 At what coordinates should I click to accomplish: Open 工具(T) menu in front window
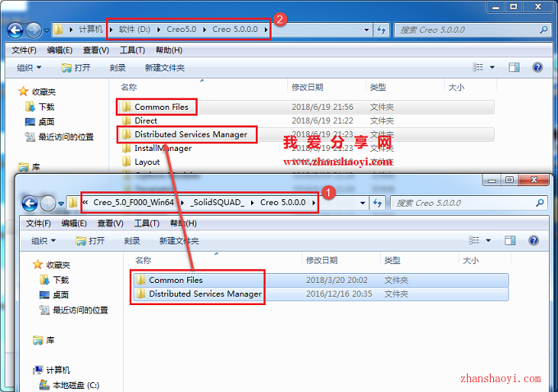pyautogui.click(x=147, y=223)
